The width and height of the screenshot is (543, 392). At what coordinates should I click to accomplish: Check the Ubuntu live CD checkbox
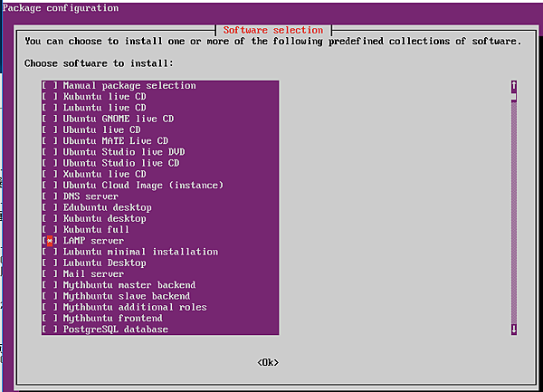click(x=50, y=129)
